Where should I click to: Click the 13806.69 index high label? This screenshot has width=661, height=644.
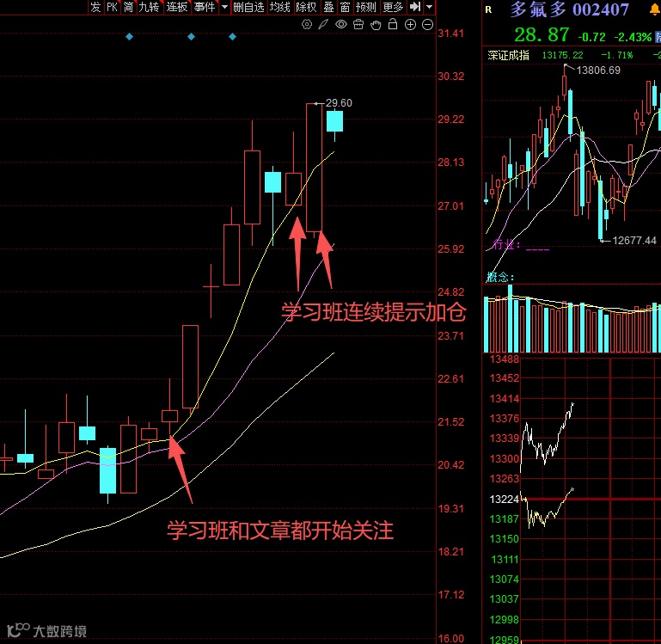pos(598,71)
